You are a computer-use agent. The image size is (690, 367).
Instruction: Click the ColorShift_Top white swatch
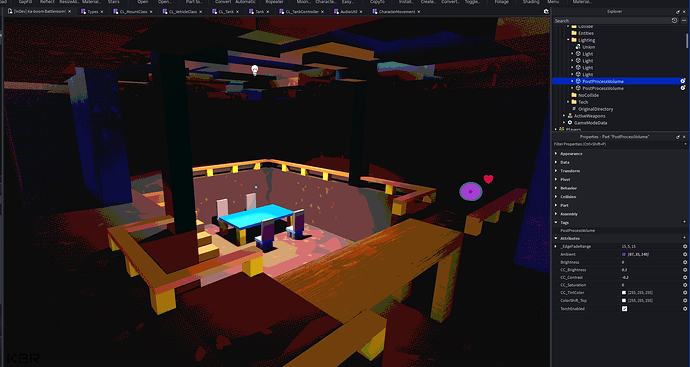(x=624, y=301)
